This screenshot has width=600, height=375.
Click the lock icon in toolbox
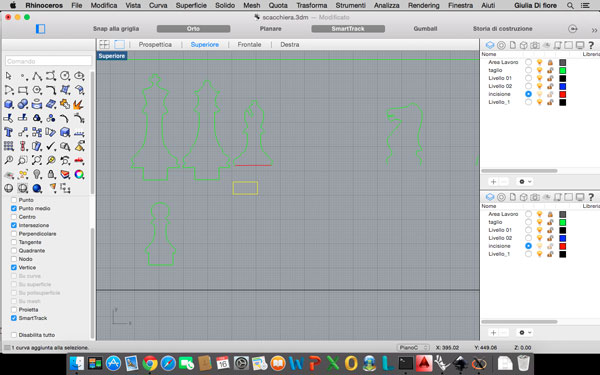(51, 174)
